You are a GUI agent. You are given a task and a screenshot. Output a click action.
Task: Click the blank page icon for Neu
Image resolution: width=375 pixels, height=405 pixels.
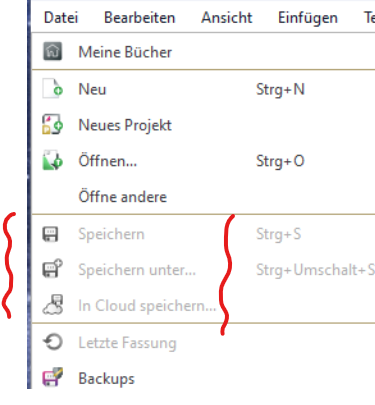coord(52,89)
